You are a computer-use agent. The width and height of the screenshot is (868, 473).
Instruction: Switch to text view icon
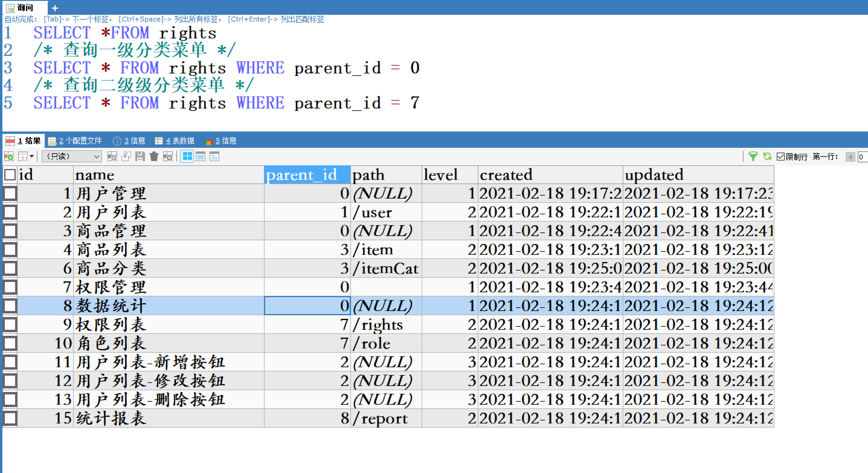coord(214,157)
